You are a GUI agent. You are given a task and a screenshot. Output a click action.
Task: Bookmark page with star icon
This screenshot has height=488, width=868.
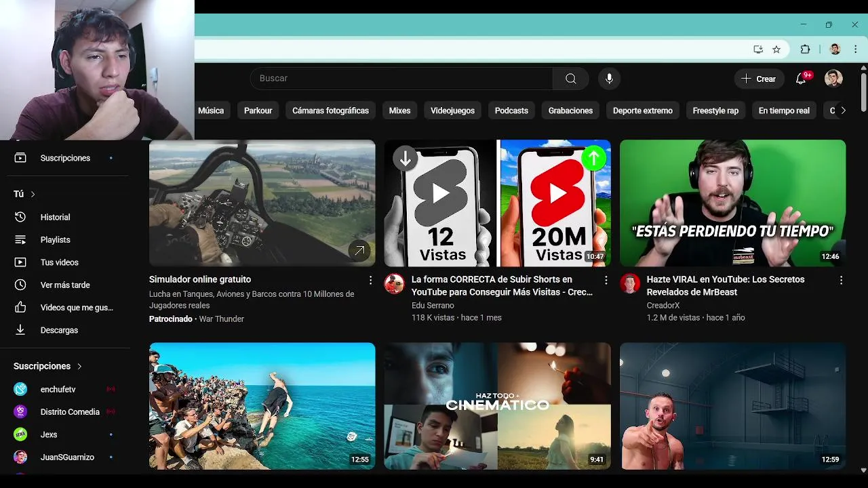[776, 49]
